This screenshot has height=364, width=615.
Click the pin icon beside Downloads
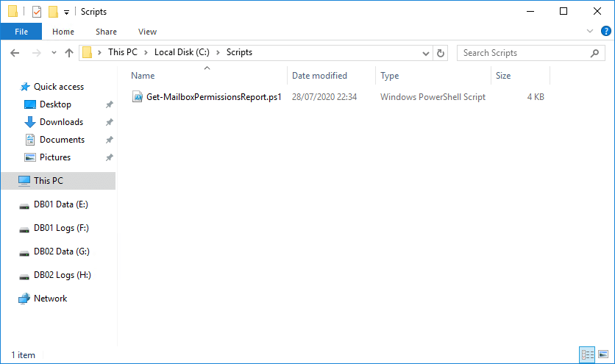110,122
